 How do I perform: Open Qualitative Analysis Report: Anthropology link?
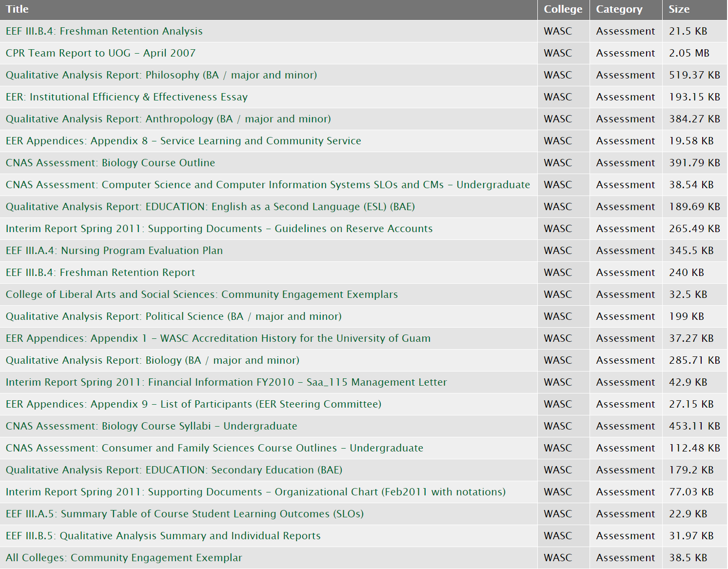[168, 119]
